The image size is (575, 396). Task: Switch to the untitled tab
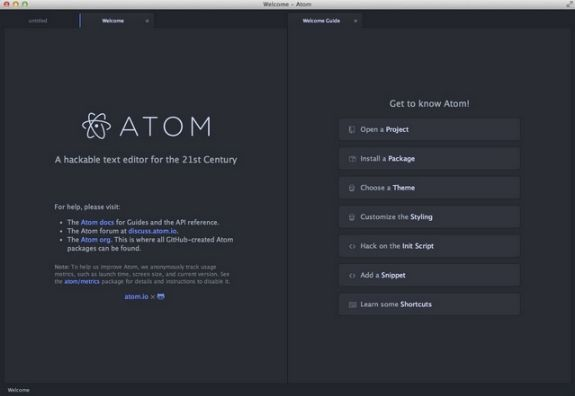tap(38, 21)
